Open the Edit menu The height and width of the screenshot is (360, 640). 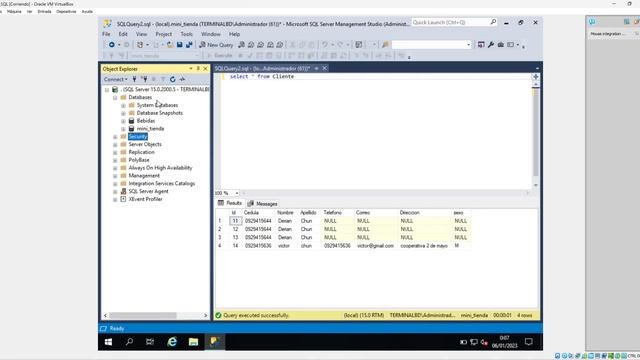tap(123, 34)
